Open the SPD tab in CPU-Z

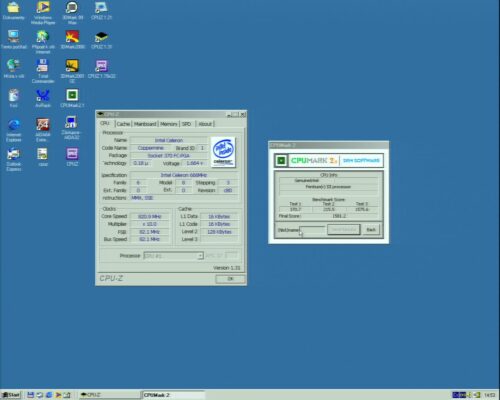tap(187, 124)
